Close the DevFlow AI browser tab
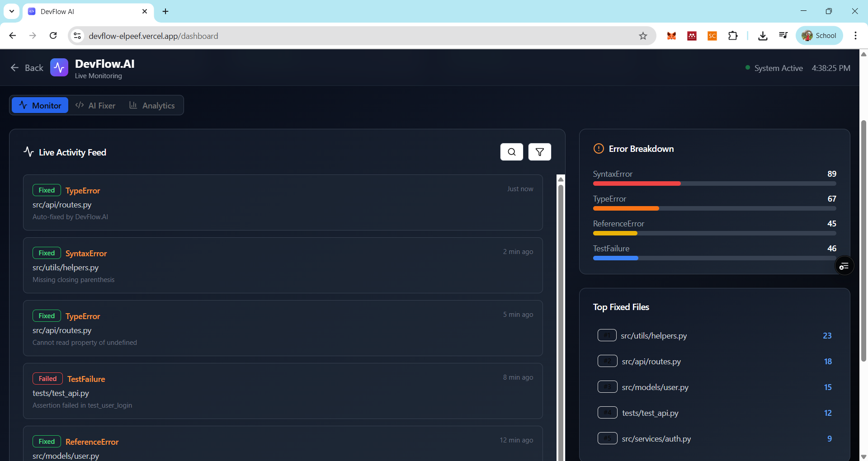This screenshot has height=461, width=868. pos(145,11)
